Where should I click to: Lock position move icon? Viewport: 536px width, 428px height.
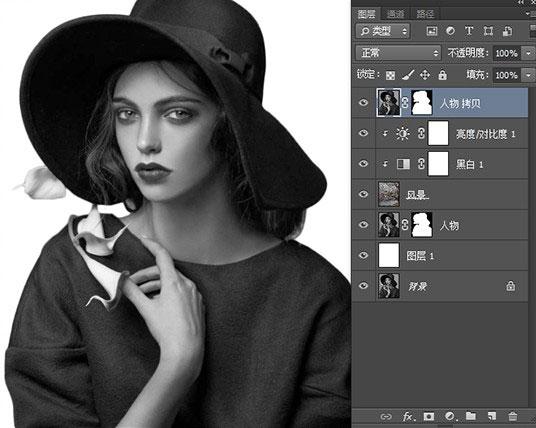[x=425, y=75]
